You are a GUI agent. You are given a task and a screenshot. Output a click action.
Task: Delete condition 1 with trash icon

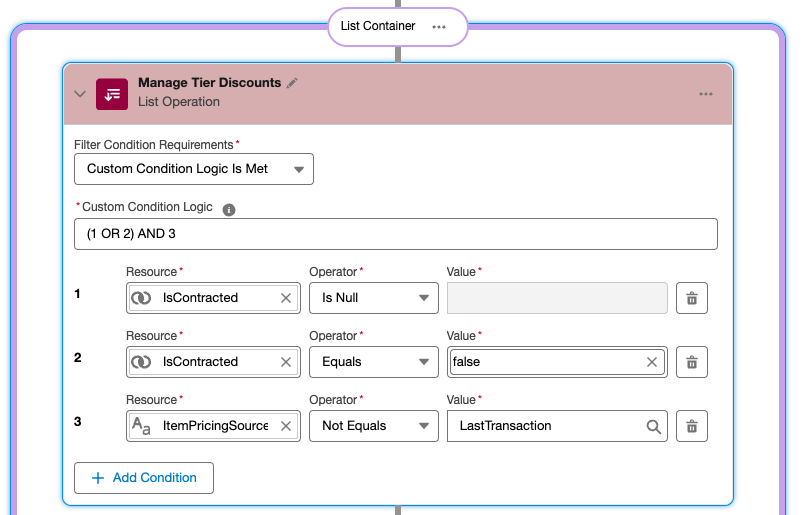point(692,298)
